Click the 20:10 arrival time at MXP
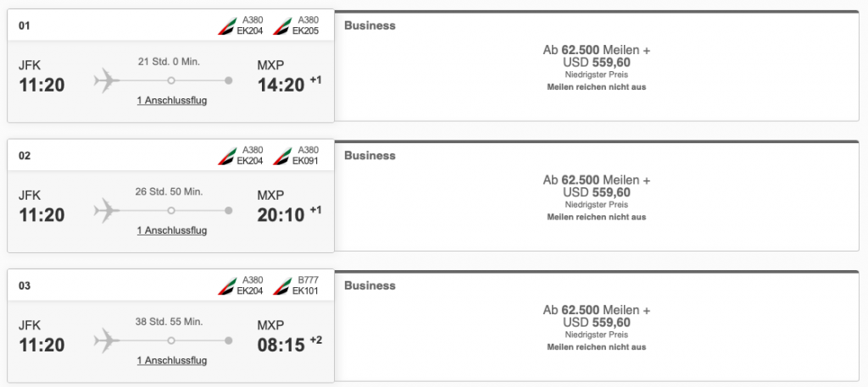Image resolution: width=868 pixels, height=387 pixels. click(x=280, y=214)
